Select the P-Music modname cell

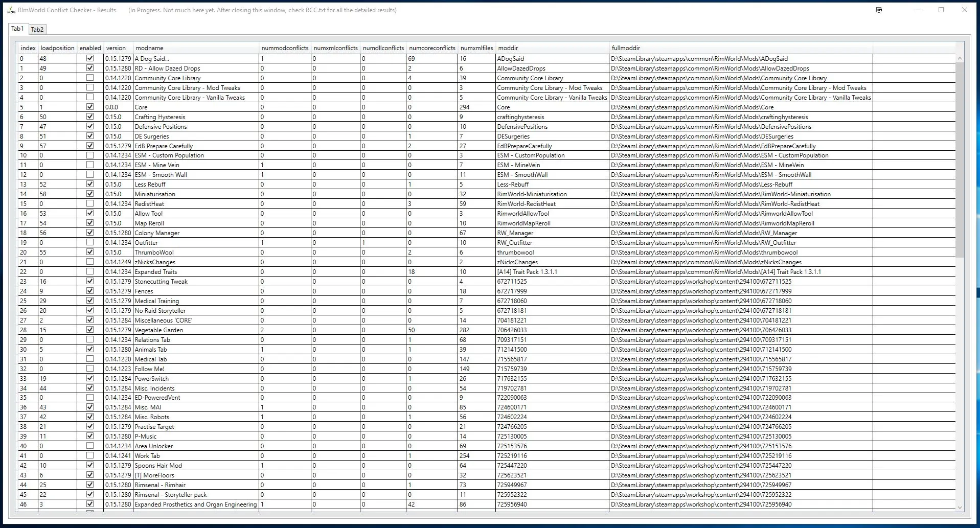(x=196, y=436)
